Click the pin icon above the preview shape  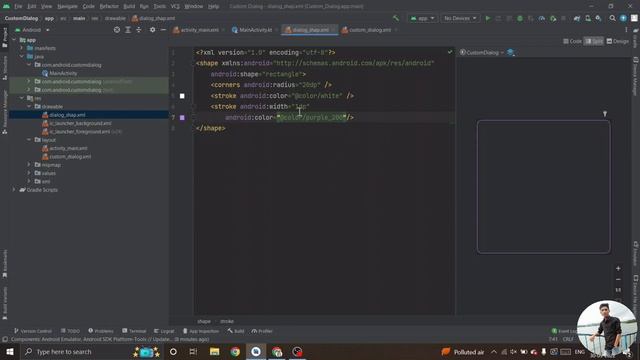(605, 114)
